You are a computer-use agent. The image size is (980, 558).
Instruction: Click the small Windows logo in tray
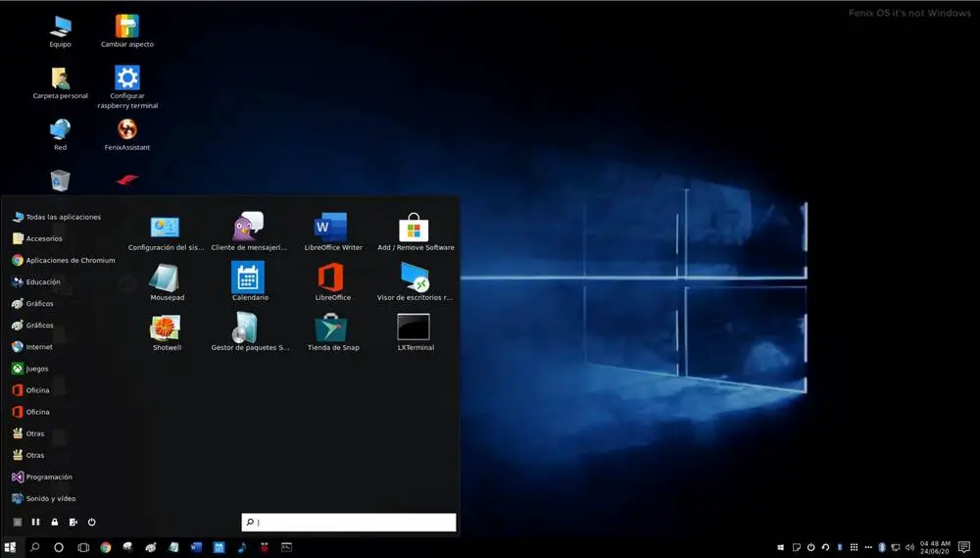tap(781, 547)
